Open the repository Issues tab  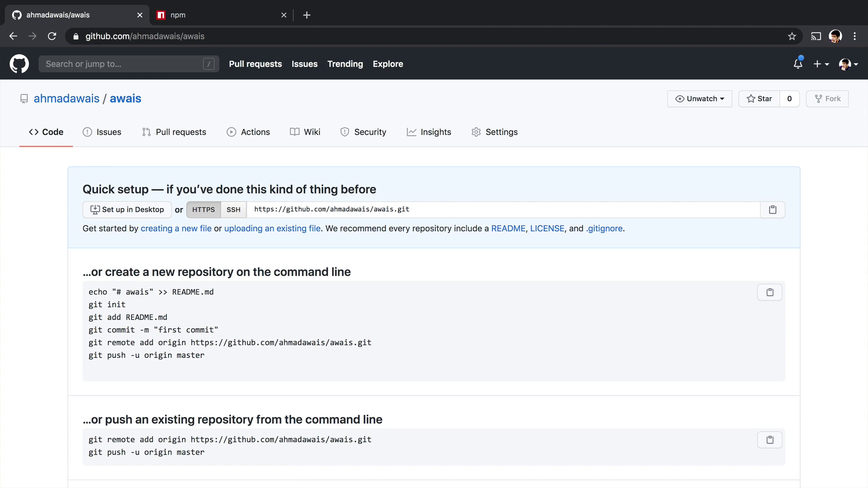point(102,132)
